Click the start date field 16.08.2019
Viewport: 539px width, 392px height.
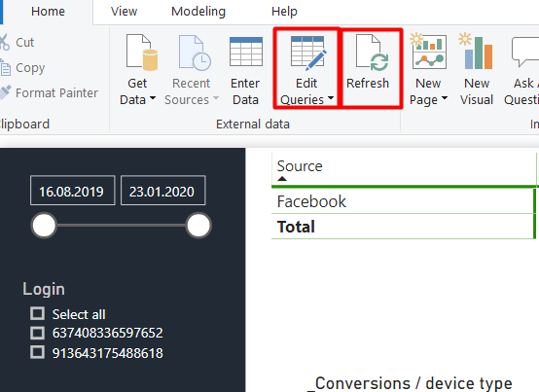73,191
